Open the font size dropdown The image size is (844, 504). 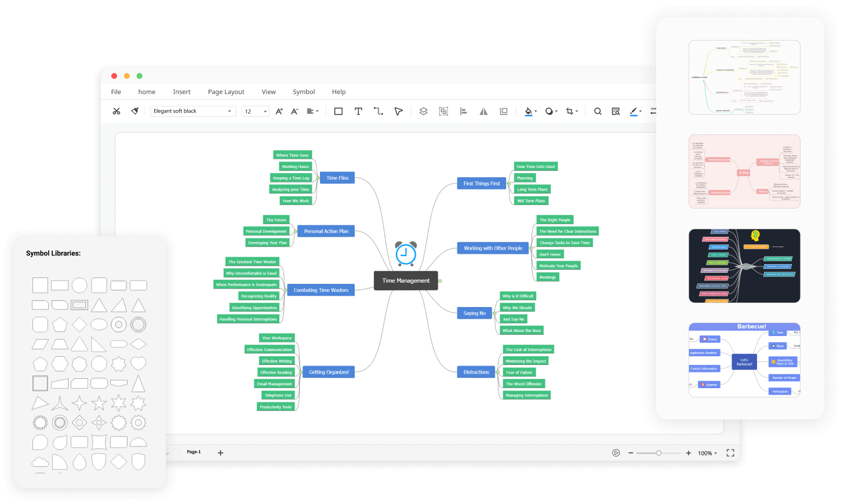point(255,111)
